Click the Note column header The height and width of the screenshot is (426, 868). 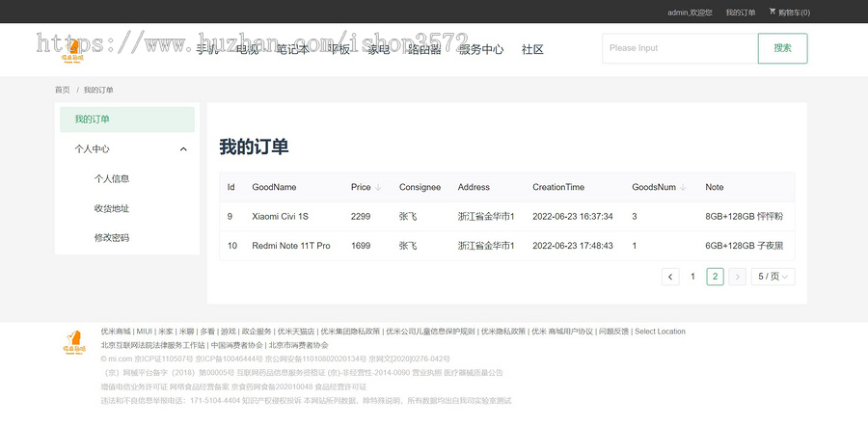click(714, 187)
